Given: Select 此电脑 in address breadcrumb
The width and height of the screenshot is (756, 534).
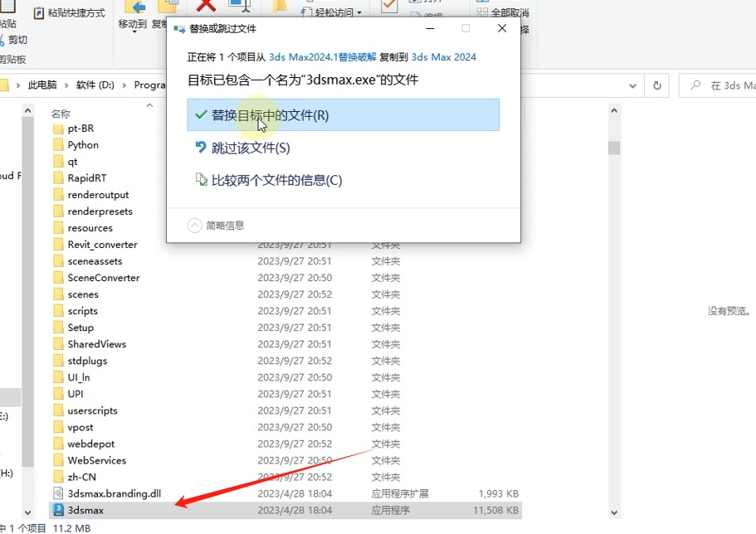Looking at the screenshot, I should tap(42, 85).
